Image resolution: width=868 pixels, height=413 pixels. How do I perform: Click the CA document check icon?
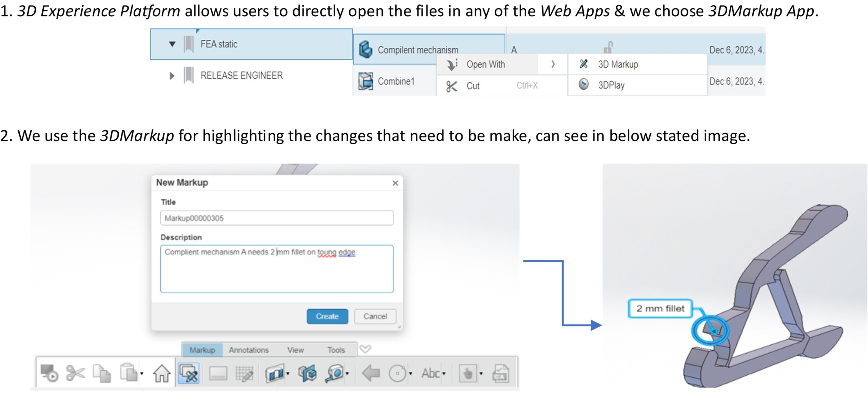coord(501,373)
